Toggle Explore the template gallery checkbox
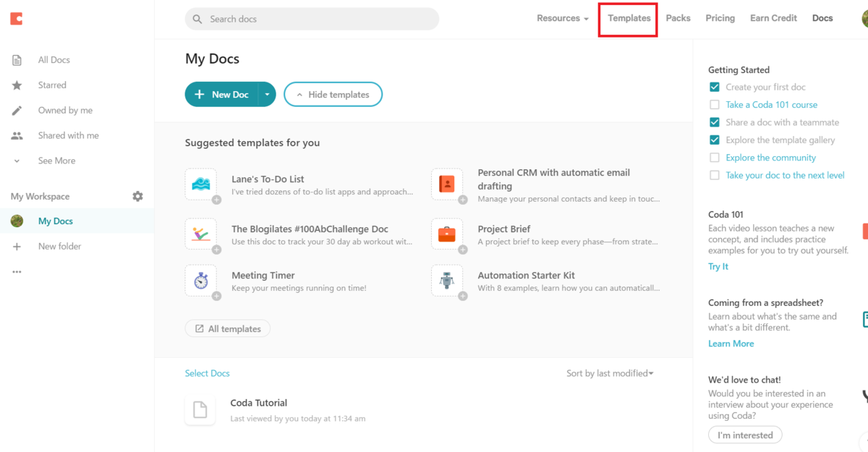Viewport: 868px width, 452px height. [715, 140]
